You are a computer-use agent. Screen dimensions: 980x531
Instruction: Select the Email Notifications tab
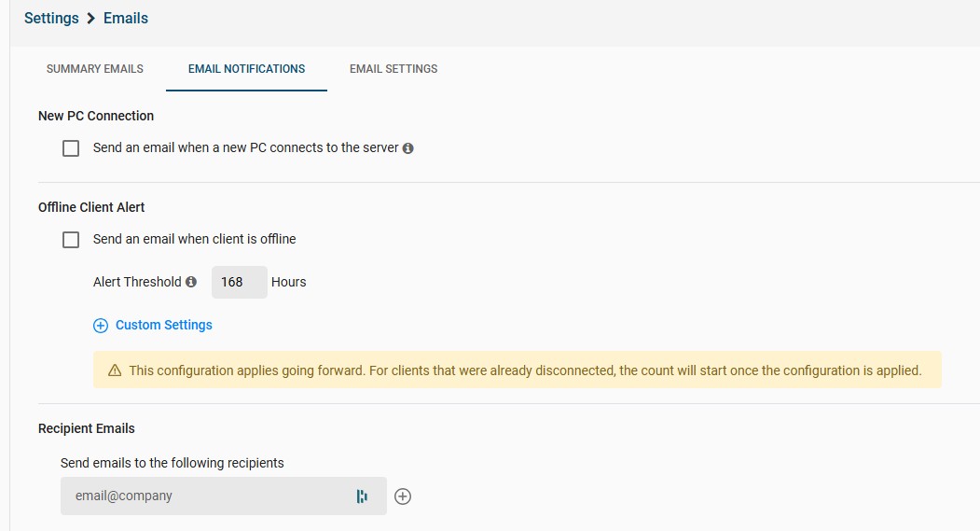[x=246, y=69]
